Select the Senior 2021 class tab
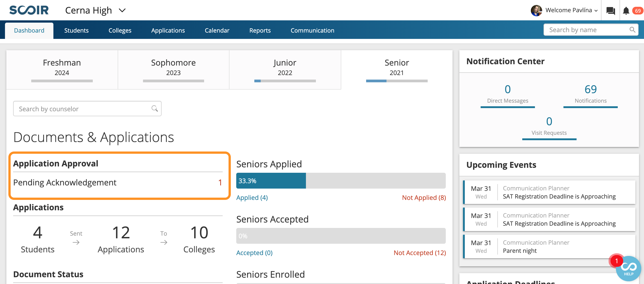 pyautogui.click(x=397, y=70)
